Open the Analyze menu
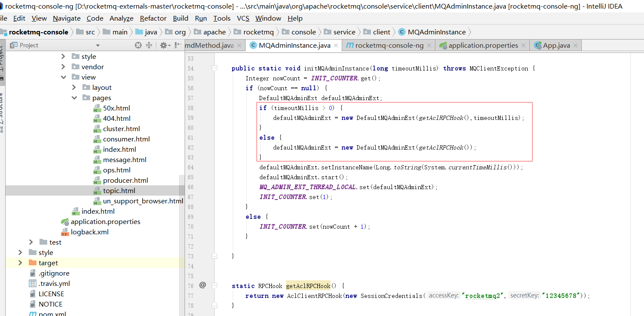644x316 pixels. (x=122, y=18)
